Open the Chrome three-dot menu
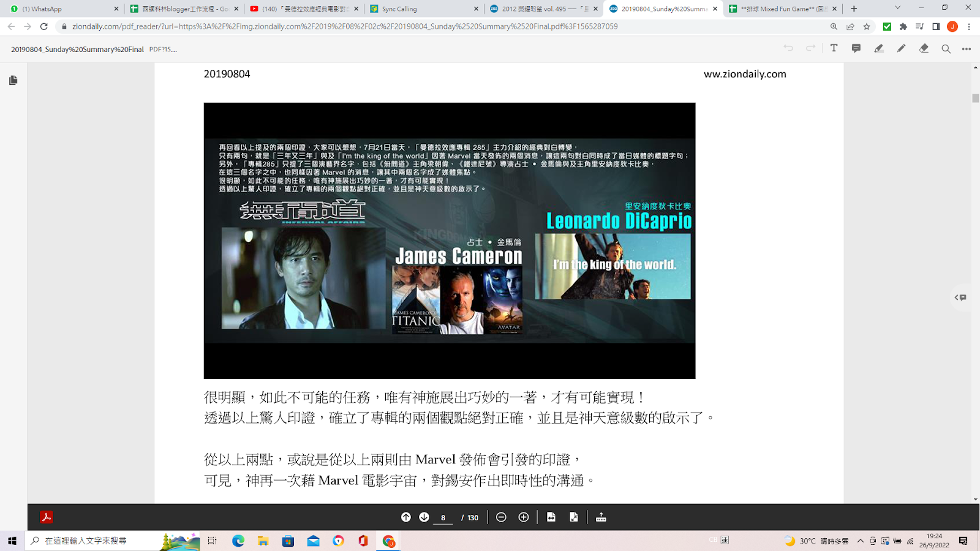This screenshot has height=551, width=980. coord(969,26)
